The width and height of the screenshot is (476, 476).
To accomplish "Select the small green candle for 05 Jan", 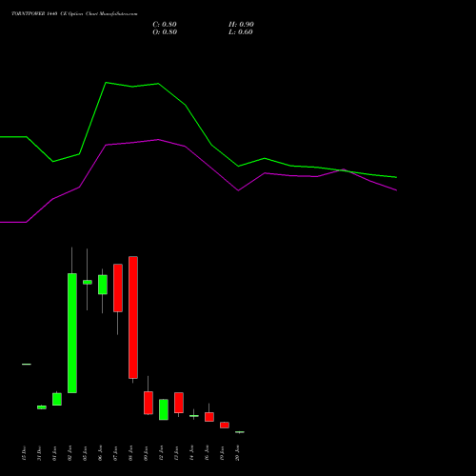I will click(x=88, y=282).
